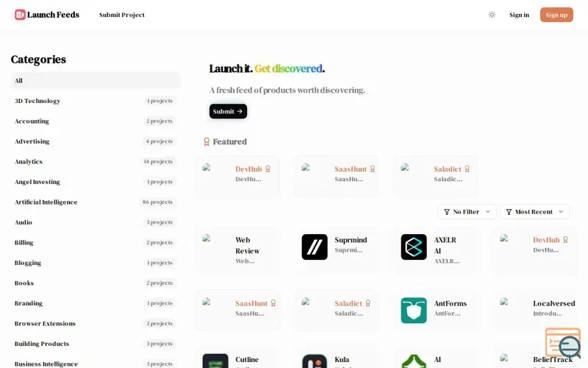Toggle the light/dark theme sun icon
Image resolution: width=588 pixels, height=368 pixels.
click(x=492, y=15)
